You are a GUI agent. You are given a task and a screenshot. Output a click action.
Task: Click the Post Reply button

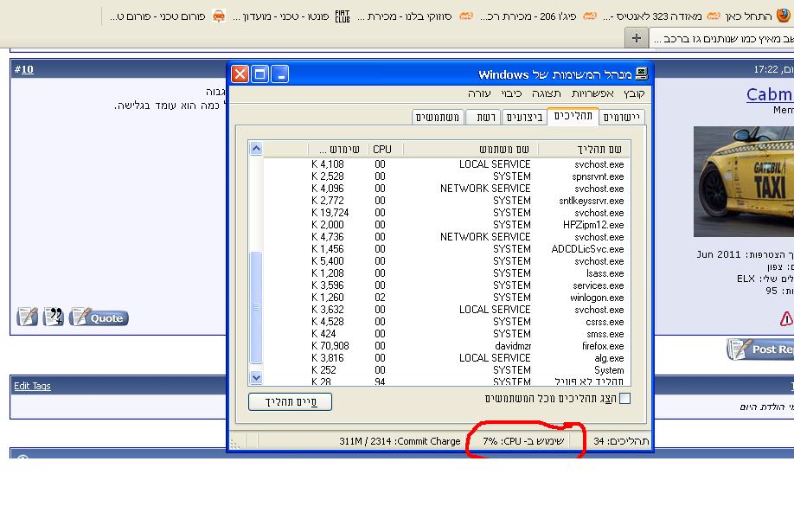tap(761, 349)
